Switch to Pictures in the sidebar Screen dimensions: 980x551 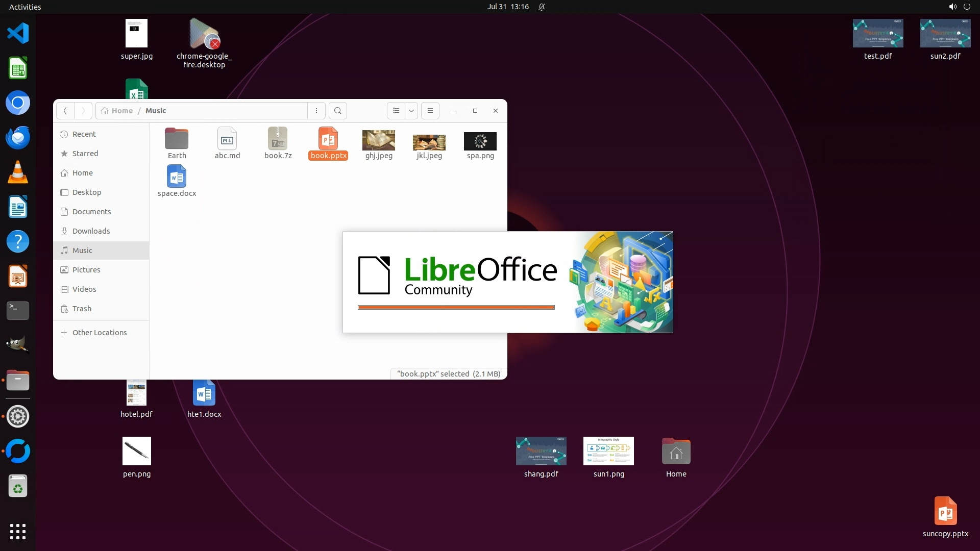tap(86, 270)
